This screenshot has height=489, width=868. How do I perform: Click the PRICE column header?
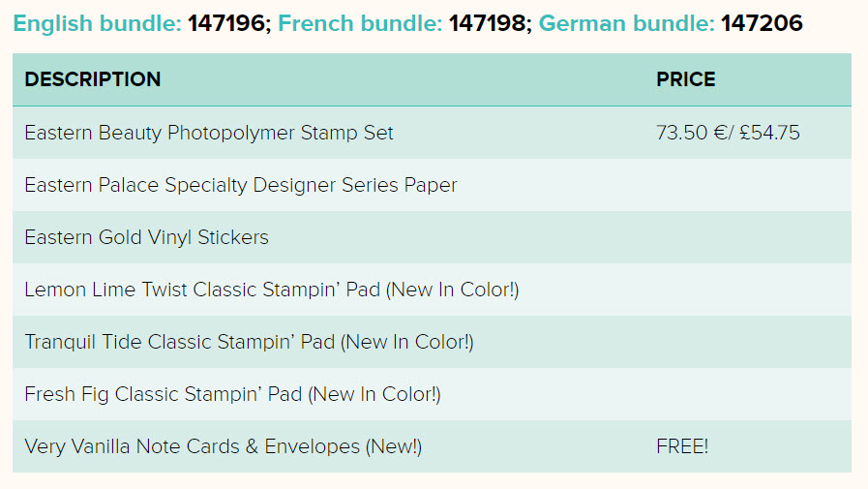pos(686,79)
